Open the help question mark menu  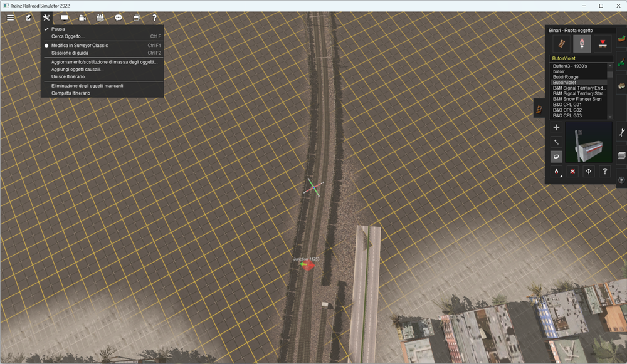tap(154, 18)
